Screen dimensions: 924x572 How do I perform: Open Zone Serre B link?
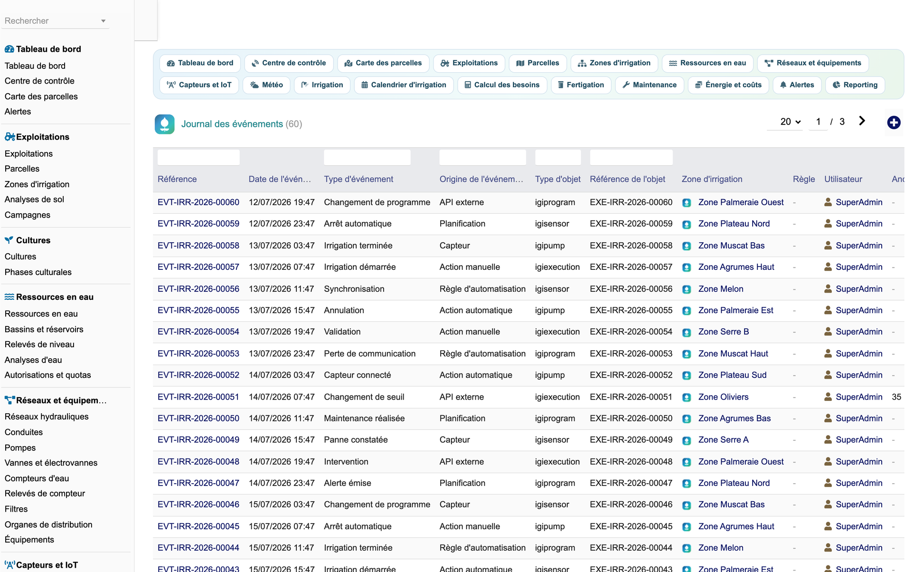[x=724, y=332]
